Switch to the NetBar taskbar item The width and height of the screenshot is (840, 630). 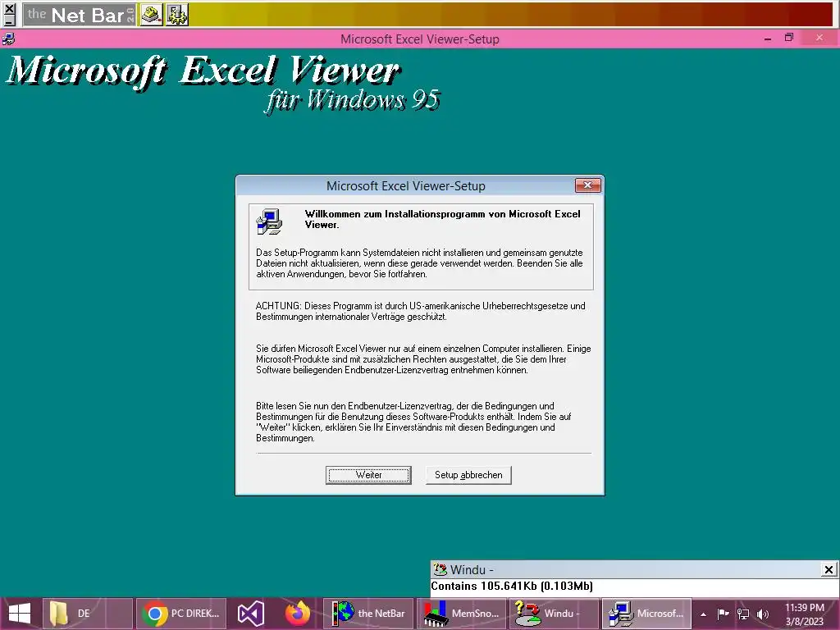pyautogui.click(x=368, y=614)
